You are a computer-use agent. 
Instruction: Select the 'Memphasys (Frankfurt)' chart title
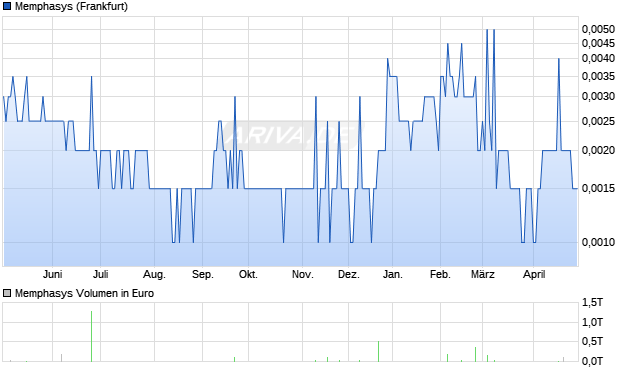[x=71, y=6]
